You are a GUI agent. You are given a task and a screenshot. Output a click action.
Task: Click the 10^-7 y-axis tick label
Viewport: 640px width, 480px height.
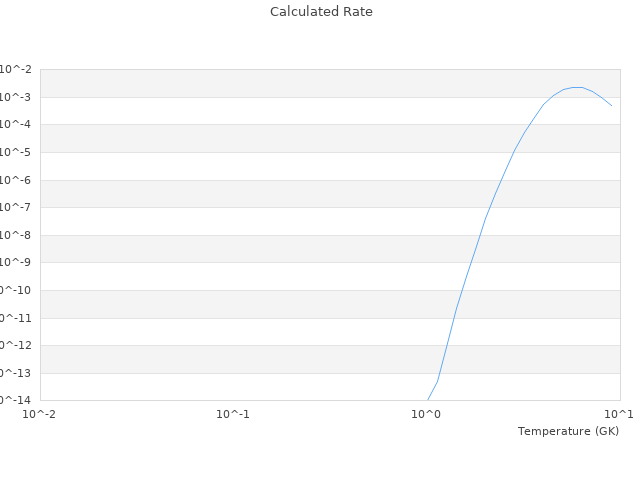16,207
